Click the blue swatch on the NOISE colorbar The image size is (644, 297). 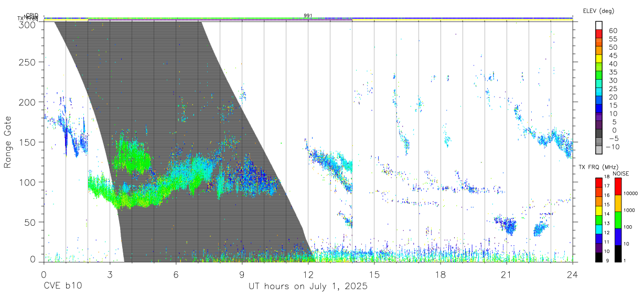[618, 237]
